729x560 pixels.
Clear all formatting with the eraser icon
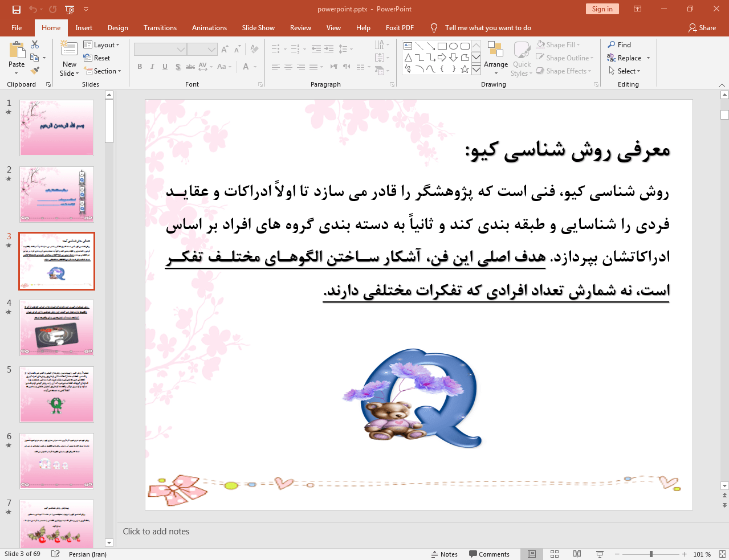[255, 50]
